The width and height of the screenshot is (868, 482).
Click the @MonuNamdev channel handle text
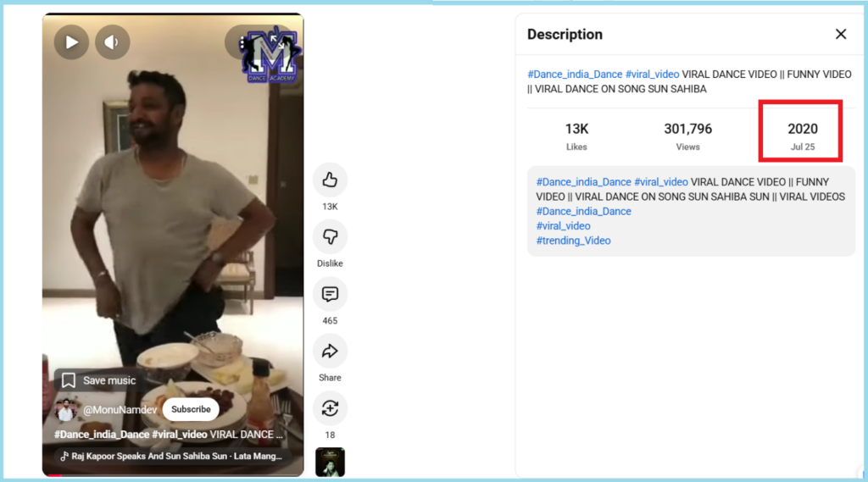120,410
